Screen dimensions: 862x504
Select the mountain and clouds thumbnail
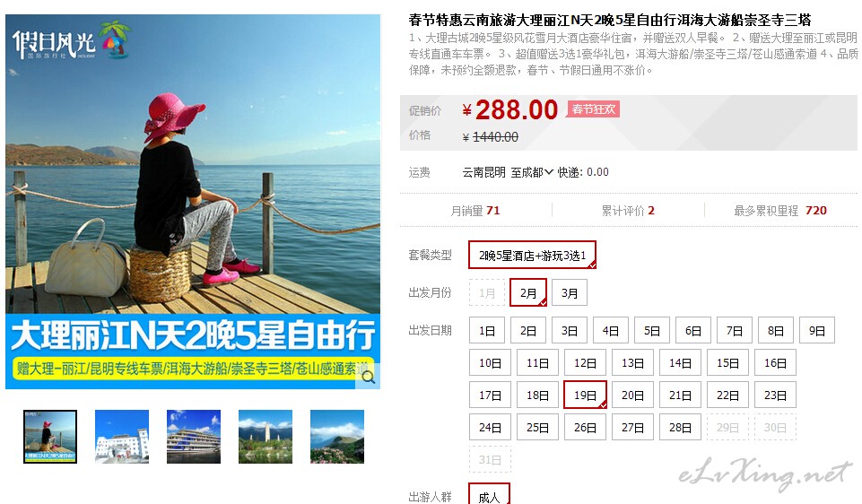(x=337, y=437)
